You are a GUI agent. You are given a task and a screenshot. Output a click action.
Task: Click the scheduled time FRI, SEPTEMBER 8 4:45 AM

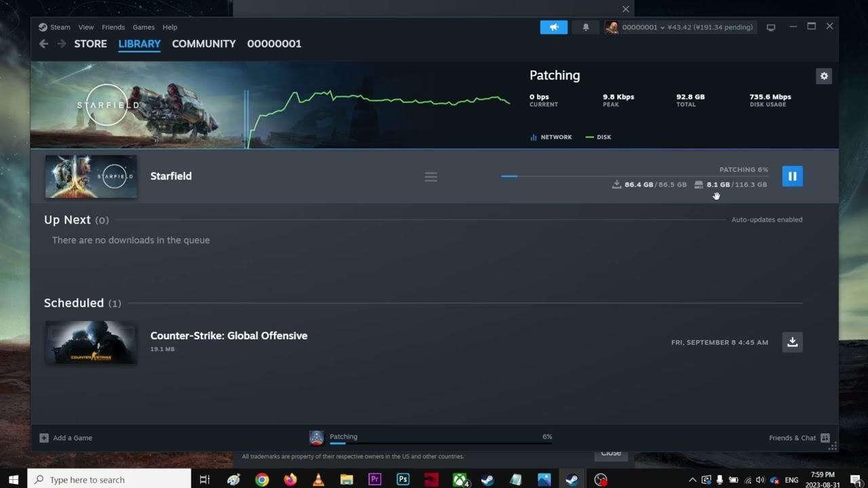pyautogui.click(x=719, y=342)
